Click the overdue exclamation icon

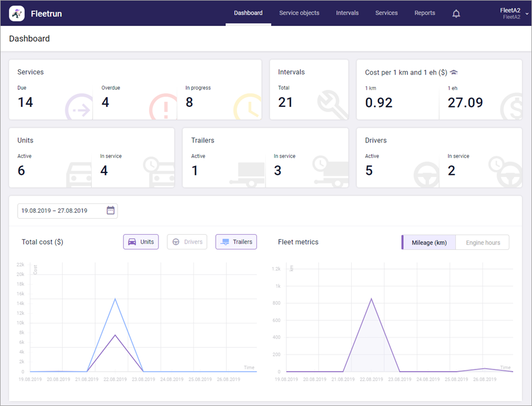pyautogui.click(x=162, y=108)
